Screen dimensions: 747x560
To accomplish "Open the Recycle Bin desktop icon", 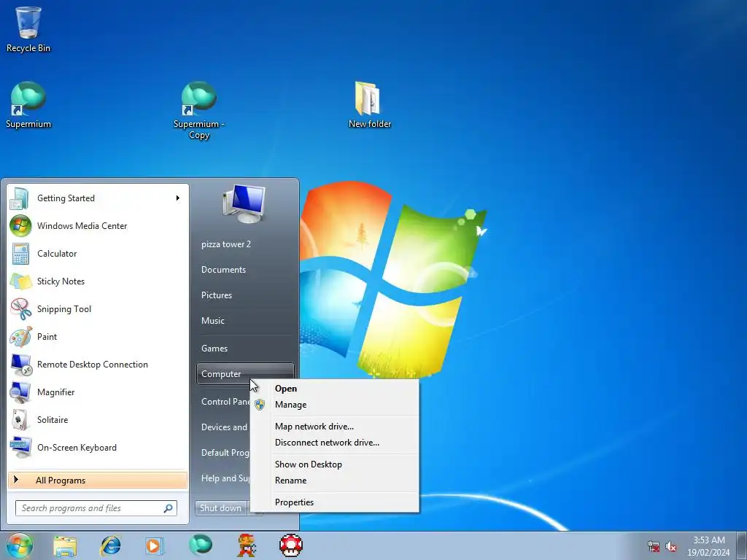I will (28, 28).
